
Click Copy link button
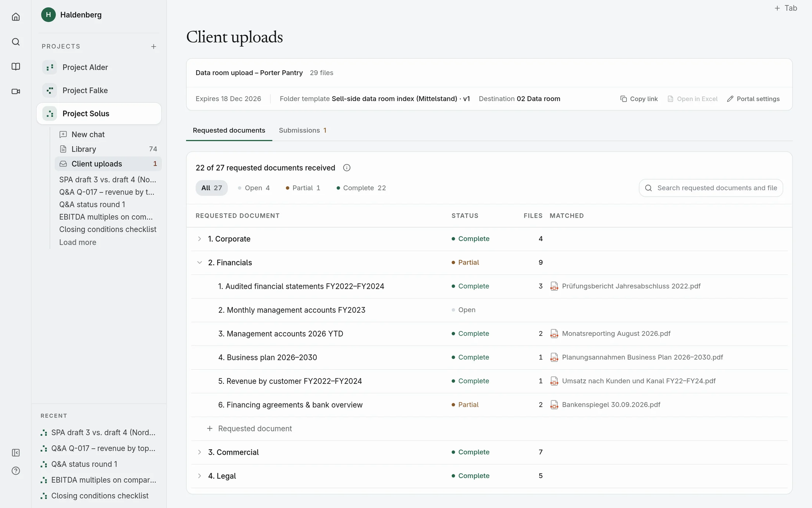(639, 99)
